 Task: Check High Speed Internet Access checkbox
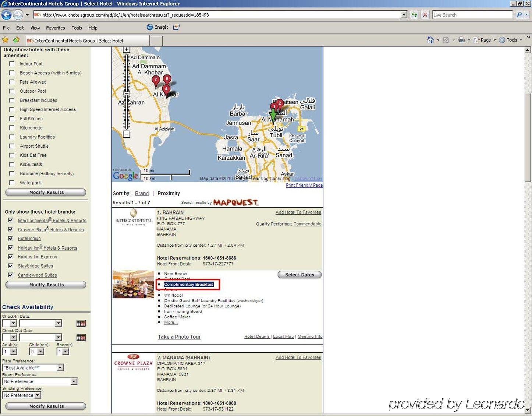coord(12,109)
